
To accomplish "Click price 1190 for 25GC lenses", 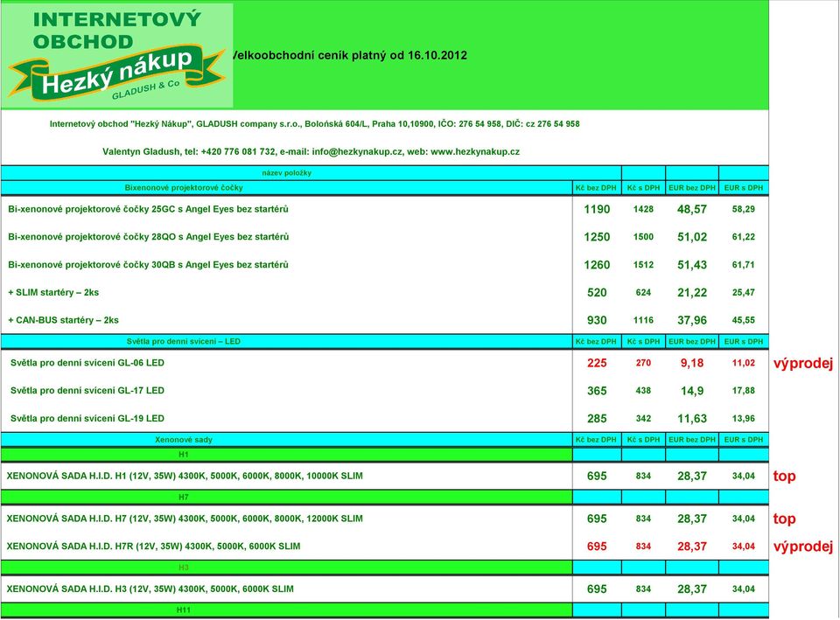I will pyautogui.click(x=597, y=209).
